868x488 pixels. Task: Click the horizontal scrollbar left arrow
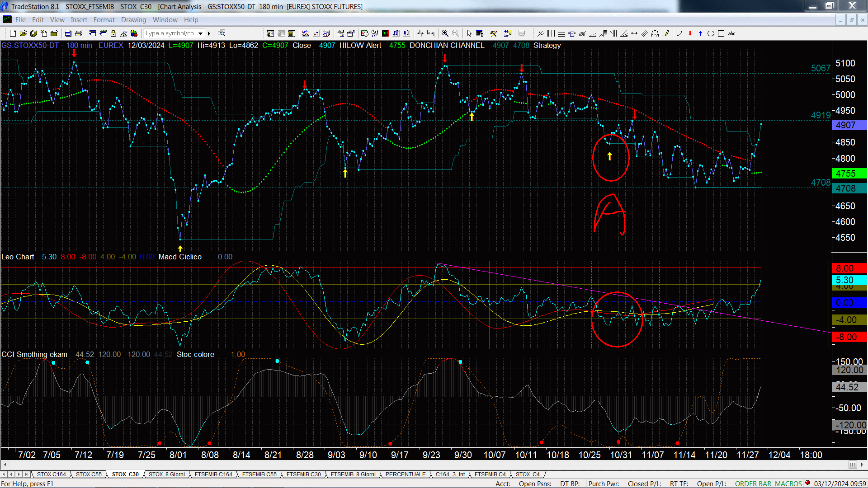click(5, 465)
